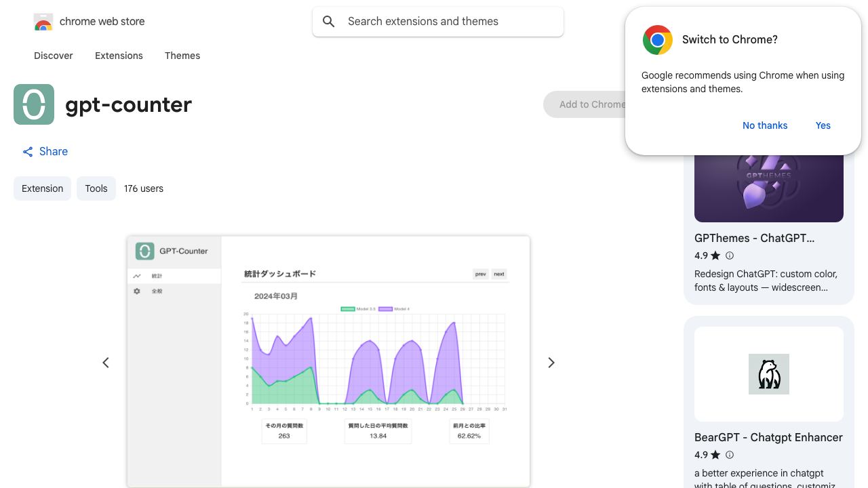This screenshot has width=868, height=488.
Task: Click the gpt-counter extension icon
Action: click(x=34, y=104)
